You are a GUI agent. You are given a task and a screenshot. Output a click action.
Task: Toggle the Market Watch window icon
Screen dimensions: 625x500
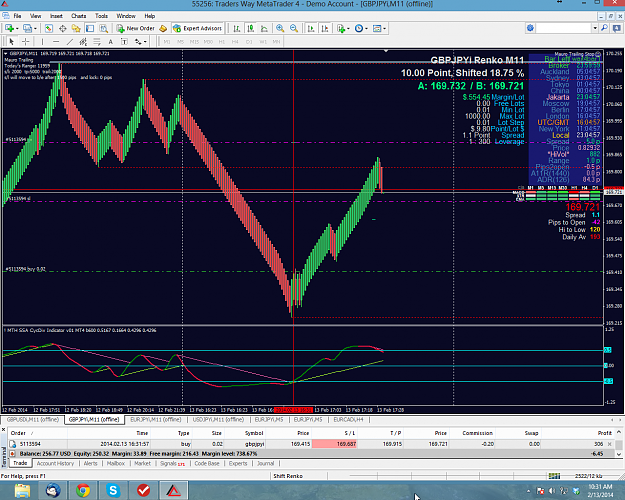pyautogui.click(x=49, y=28)
